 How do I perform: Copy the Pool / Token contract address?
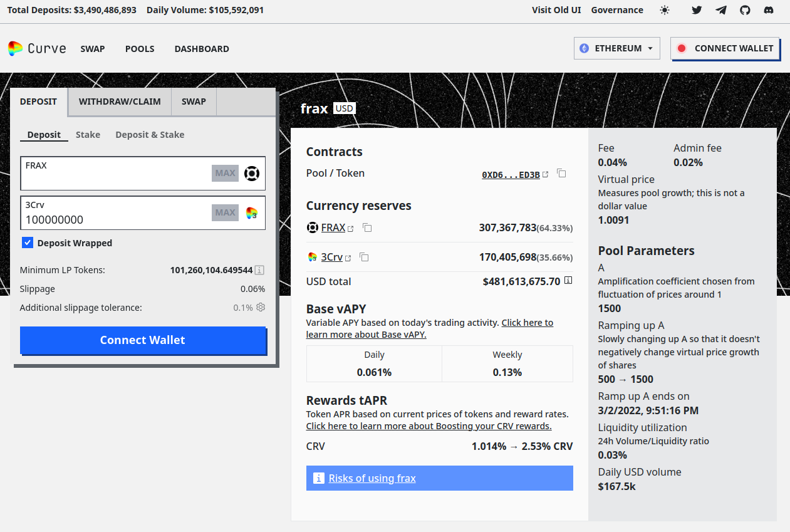coord(562,174)
